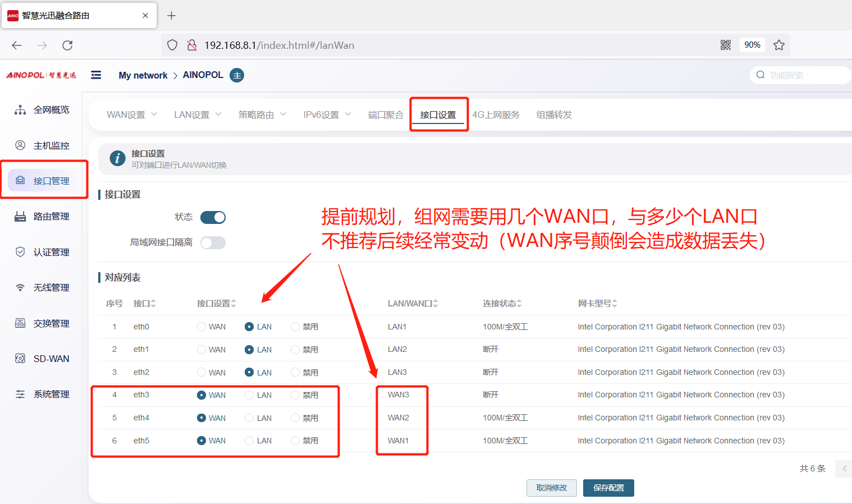
Task: Enable 局域网接口隔离 LAN isolation switch
Action: (213, 242)
